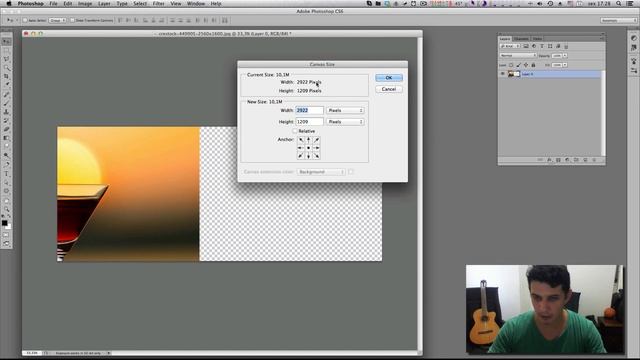This screenshot has height=360, width=640.
Task: Switch to the Channels tab
Action: click(521, 39)
